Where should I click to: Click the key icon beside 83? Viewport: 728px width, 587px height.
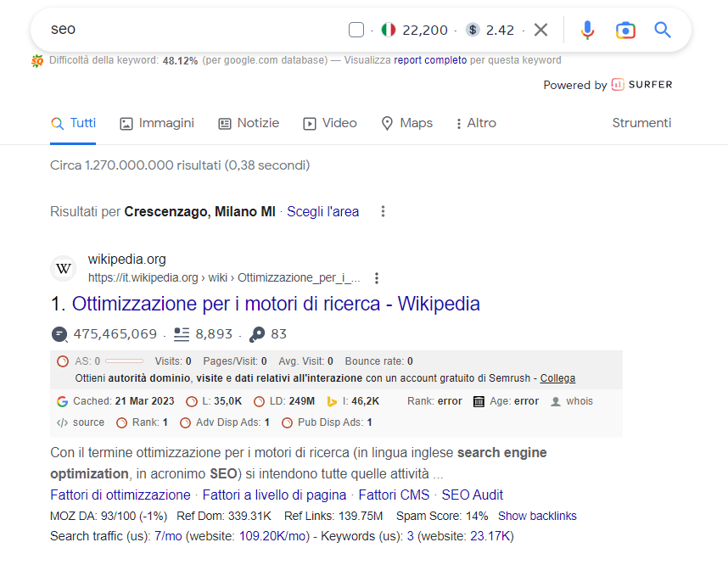click(257, 334)
